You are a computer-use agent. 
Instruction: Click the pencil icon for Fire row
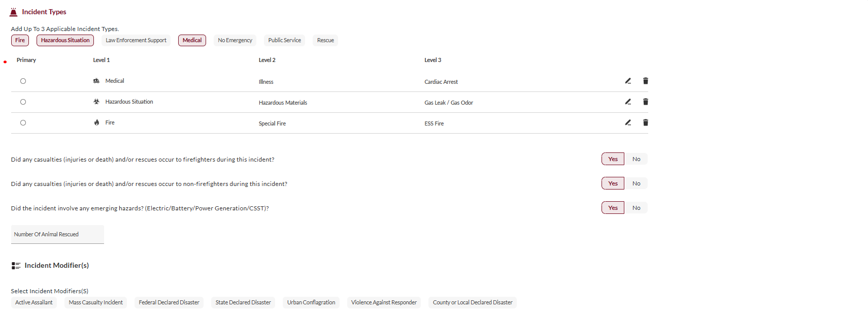point(628,122)
